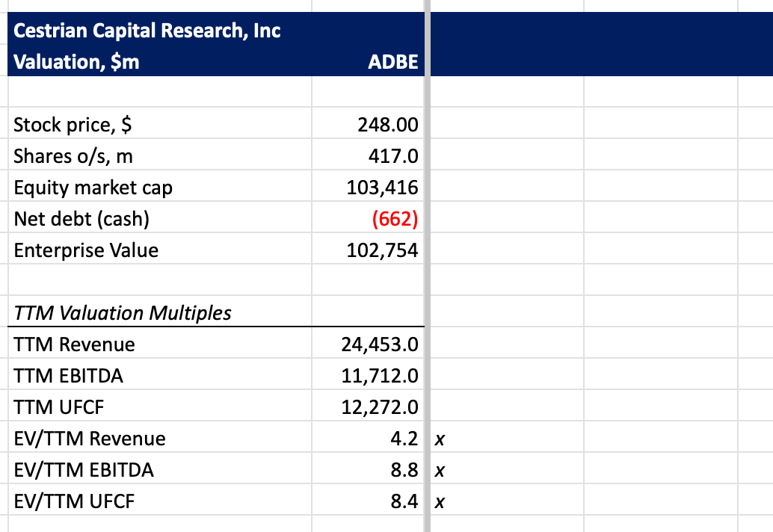Select EV/TTM UFCF multiple 8.4
The height and width of the screenshot is (532, 773).
(x=404, y=501)
